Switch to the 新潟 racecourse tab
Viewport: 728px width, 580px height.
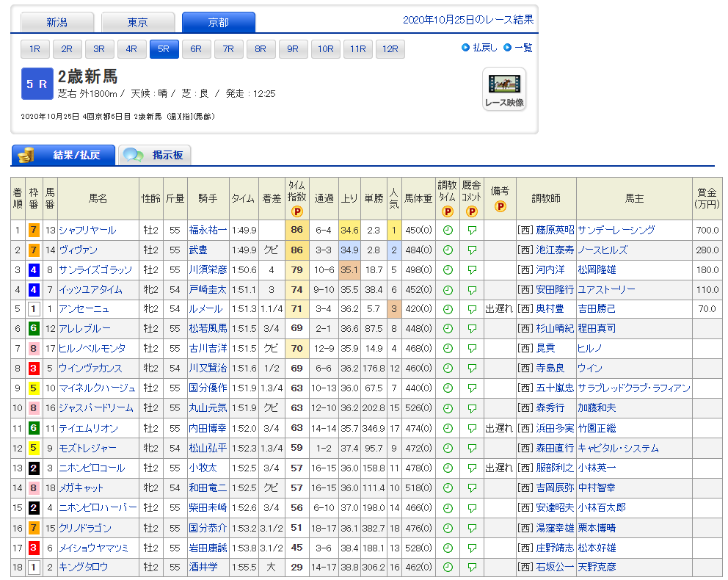coord(57,23)
